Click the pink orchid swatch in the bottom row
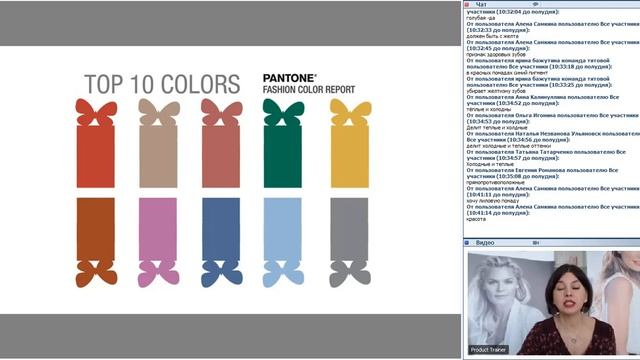Screen dimensions: 640x360 click(158, 229)
